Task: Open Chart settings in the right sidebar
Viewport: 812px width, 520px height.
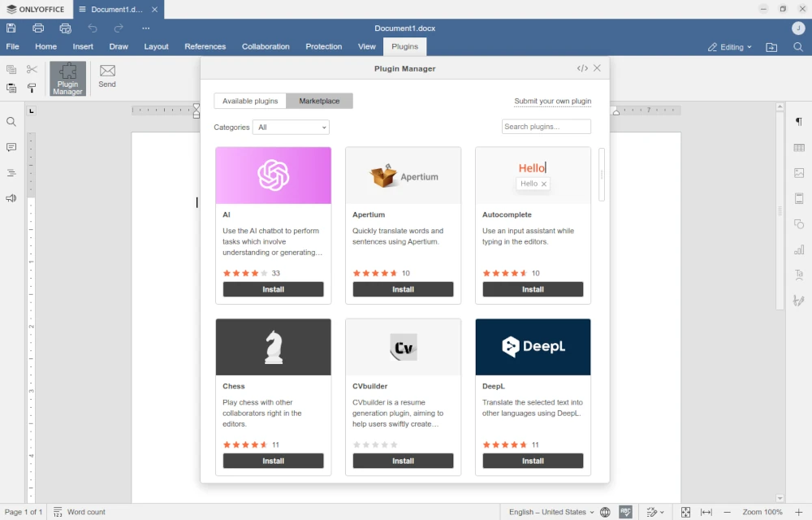Action: [x=799, y=249]
